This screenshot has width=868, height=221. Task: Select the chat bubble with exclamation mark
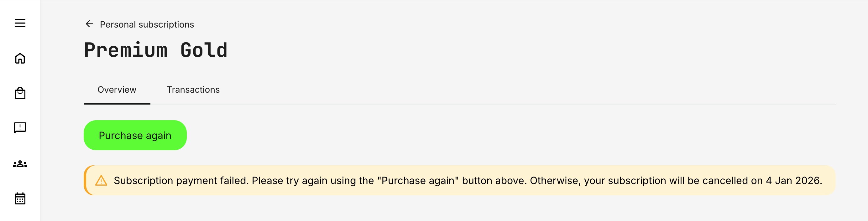(x=20, y=127)
